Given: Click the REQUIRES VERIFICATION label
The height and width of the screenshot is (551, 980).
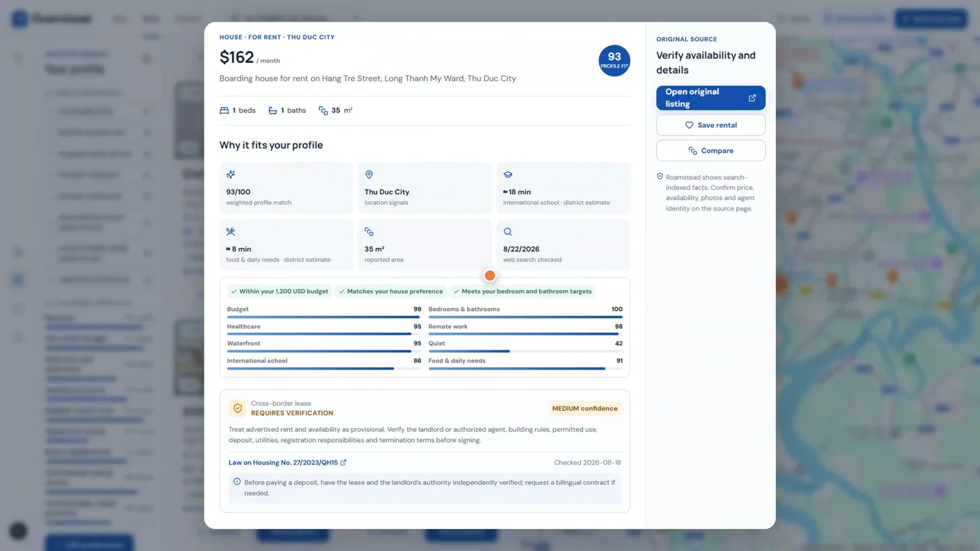Looking at the screenshot, I should (292, 413).
